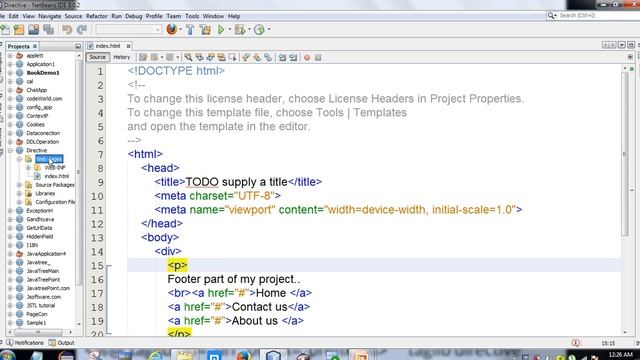Open the Notifications panel button
640x360 pixels.
[x=24, y=342]
